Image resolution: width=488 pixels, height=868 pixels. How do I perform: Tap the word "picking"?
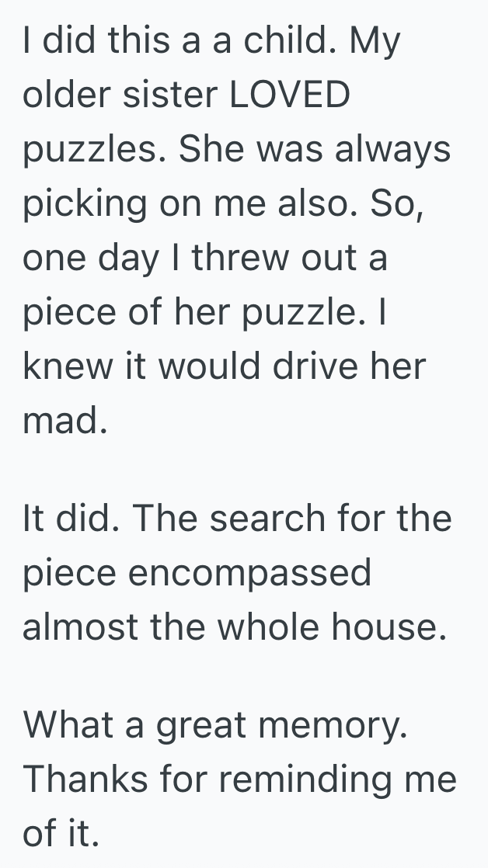85,205
